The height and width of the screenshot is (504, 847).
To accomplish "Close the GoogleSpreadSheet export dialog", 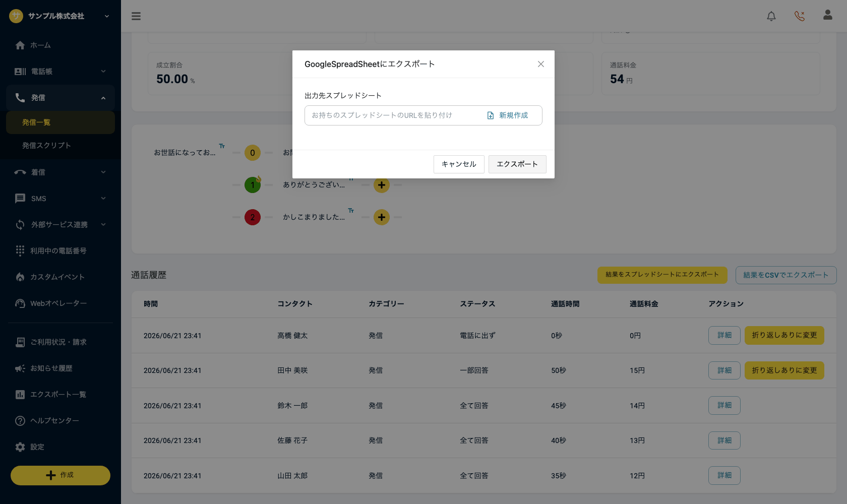I will [x=541, y=64].
